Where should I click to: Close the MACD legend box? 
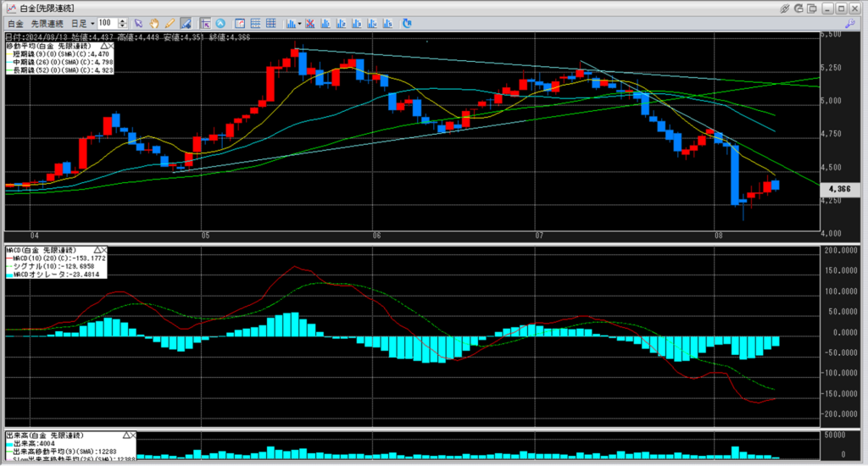pyautogui.click(x=105, y=251)
